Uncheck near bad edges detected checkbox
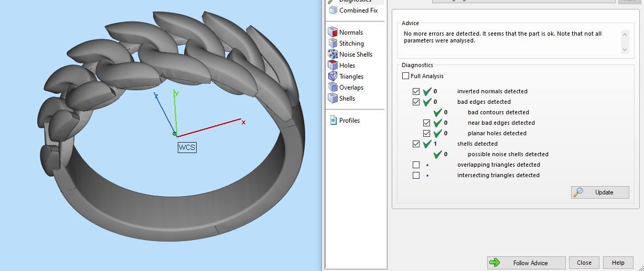 tap(426, 123)
